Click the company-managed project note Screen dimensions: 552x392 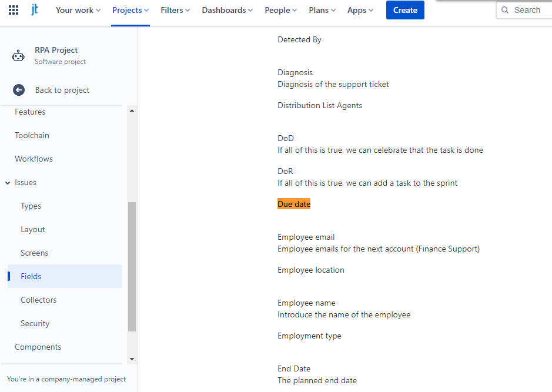[66, 379]
